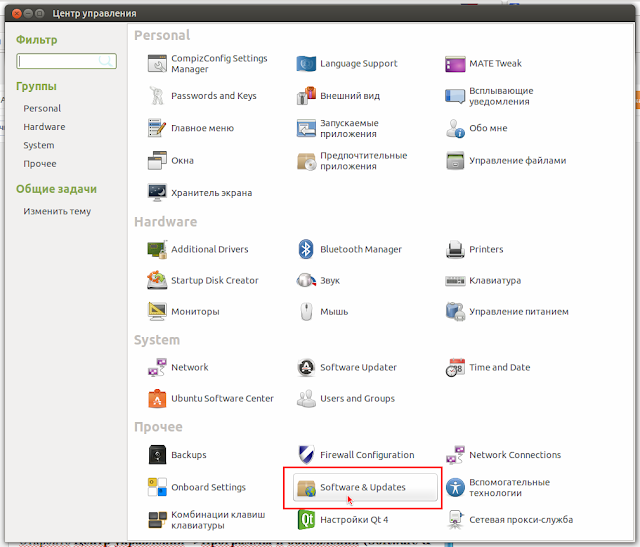The width and height of the screenshot is (640, 547).
Task: Open Хранитель экрана screensaver icon
Action: click(x=157, y=193)
